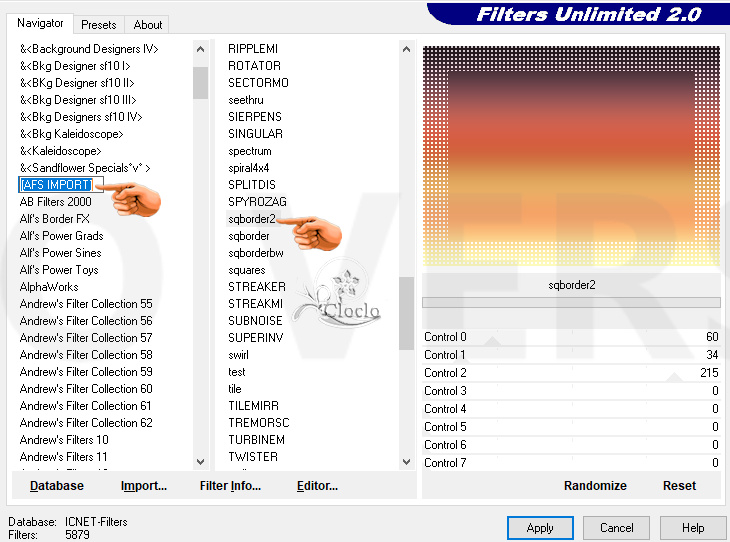Screen dimensions: 730x542
Task: Select Andrew's Filters 11
Action: (64, 457)
